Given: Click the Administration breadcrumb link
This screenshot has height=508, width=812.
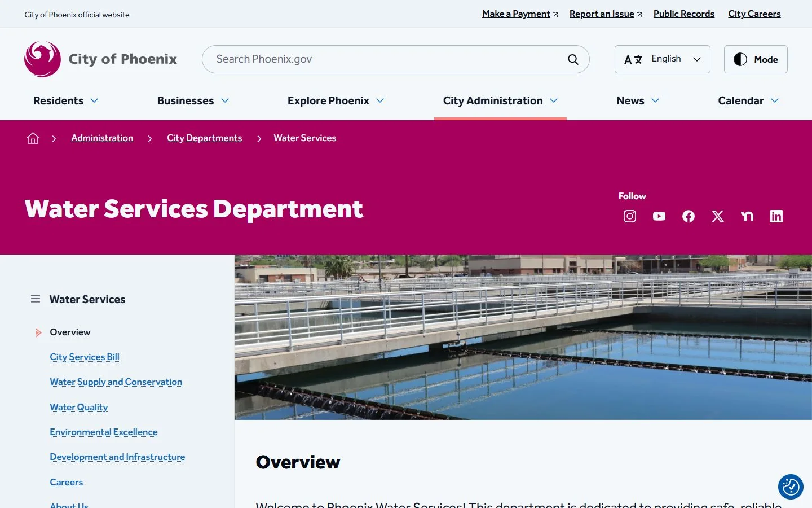Looking at the screenshot, I should click(x=102, y=138).
